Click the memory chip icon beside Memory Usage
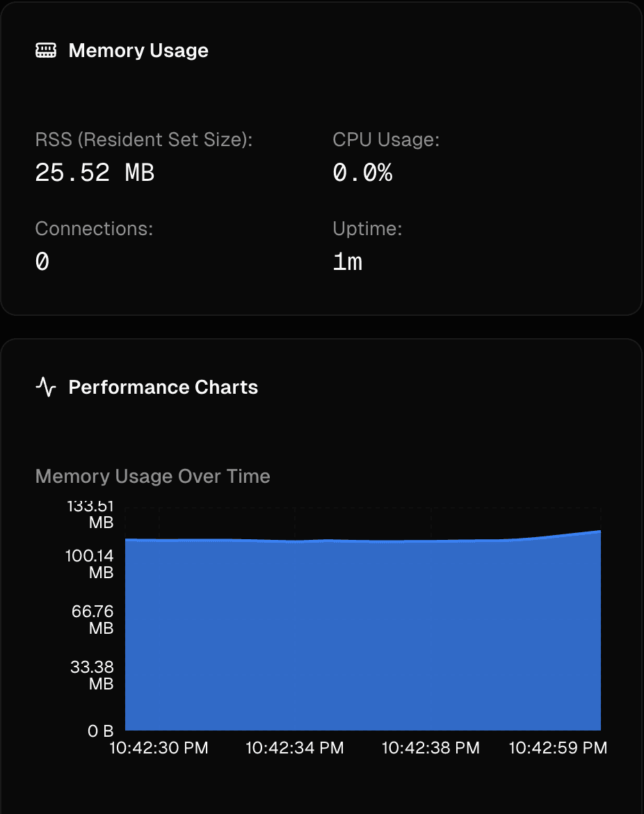This screenshot has height=814, width=644. tap(46, 50)
